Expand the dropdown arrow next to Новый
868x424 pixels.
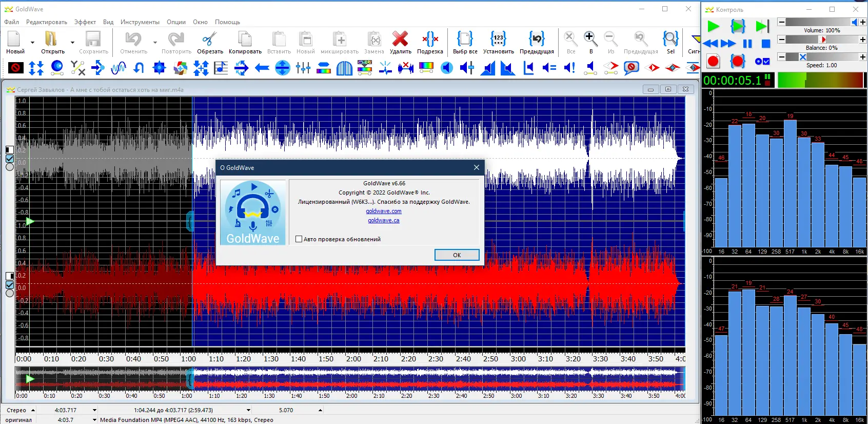(32, 43)
